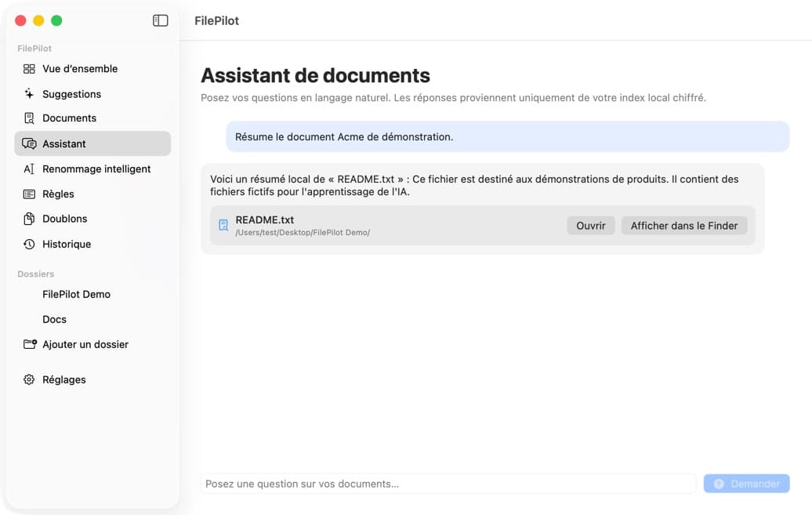Click the user message about Acme document

pos(508,136)
